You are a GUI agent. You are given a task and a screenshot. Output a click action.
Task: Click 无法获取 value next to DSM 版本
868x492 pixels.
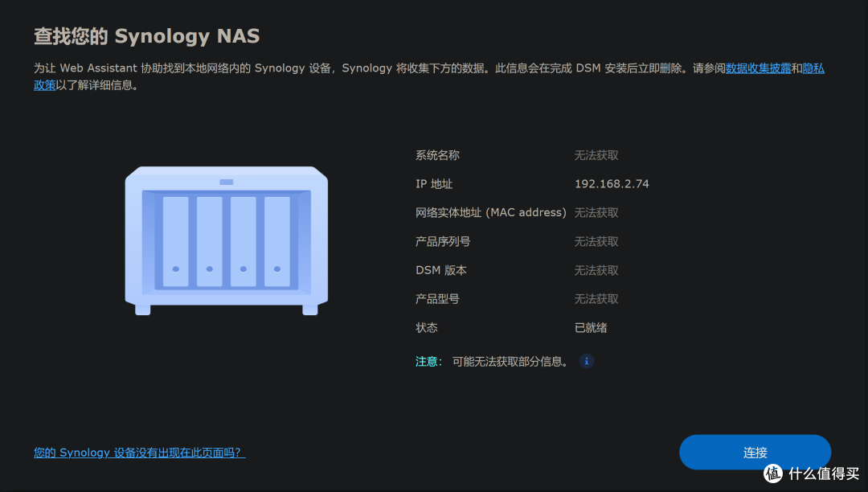(596, 270)
